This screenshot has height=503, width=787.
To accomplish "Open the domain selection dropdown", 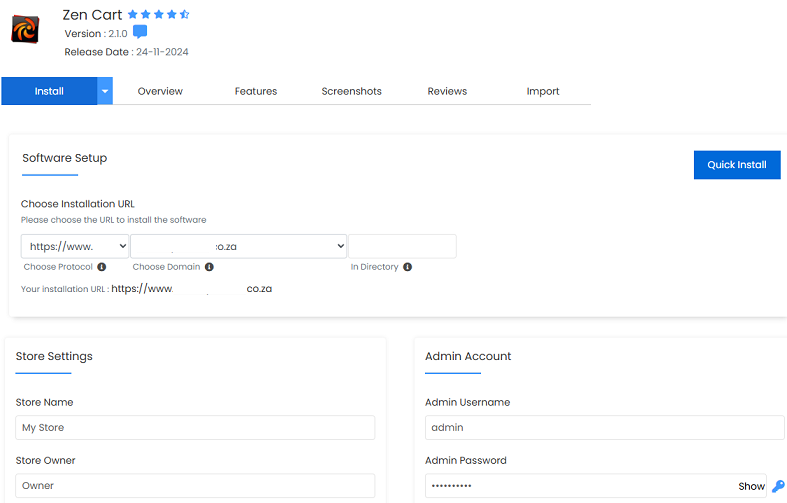I will (x=238, y=246).
